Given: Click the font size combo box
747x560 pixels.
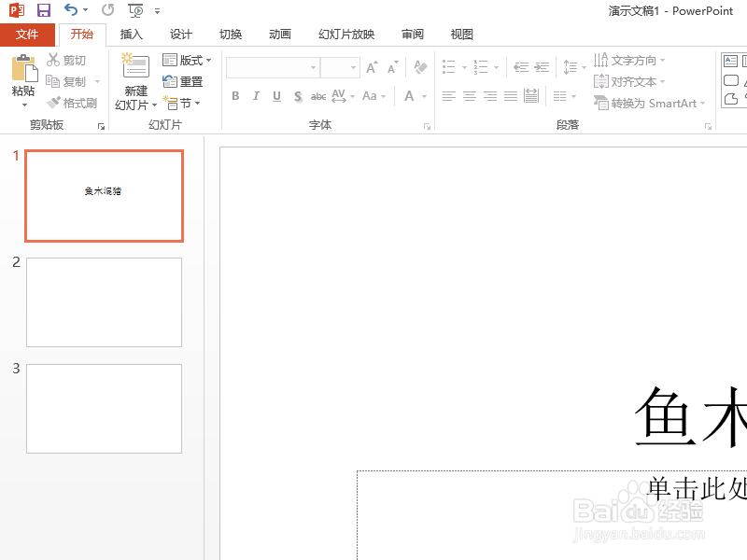Looking at the screenshot, I should pos(340,67).
